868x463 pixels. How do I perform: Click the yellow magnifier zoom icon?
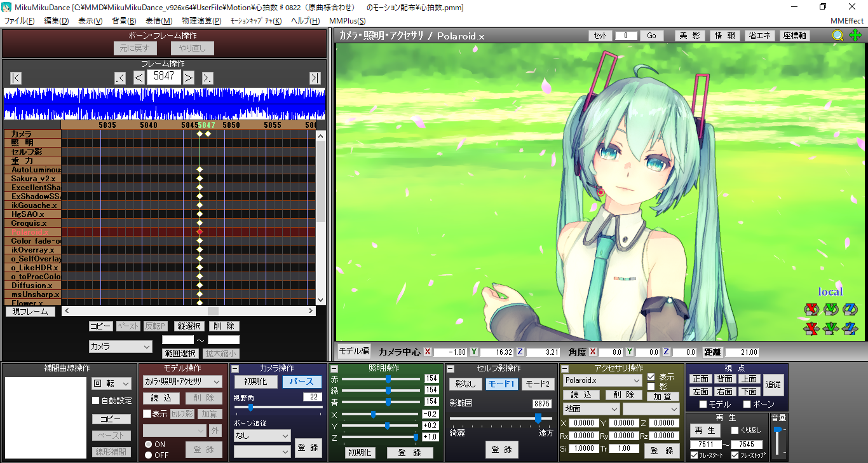(838, 36)
